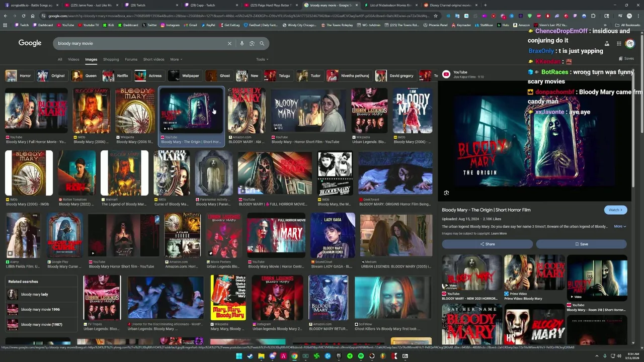
Task: Select related search bloody mary movie 1996
Action: 42,309
